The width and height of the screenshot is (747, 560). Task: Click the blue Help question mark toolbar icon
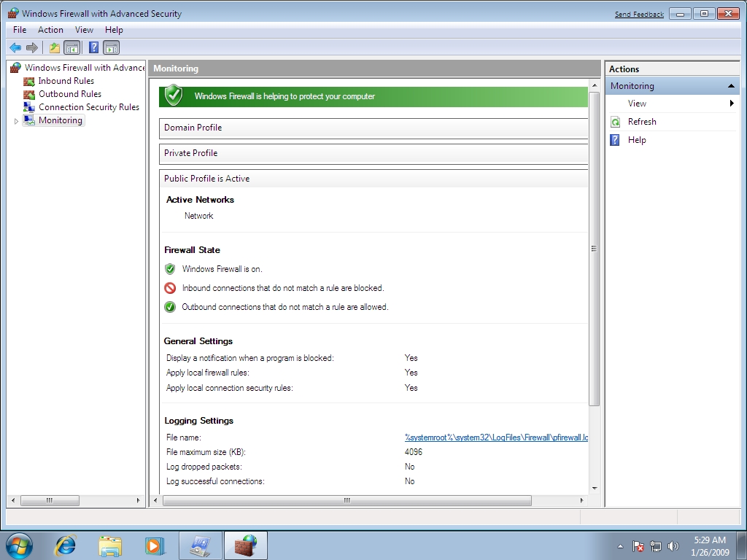pyautogui.click(x=93, y=48)
